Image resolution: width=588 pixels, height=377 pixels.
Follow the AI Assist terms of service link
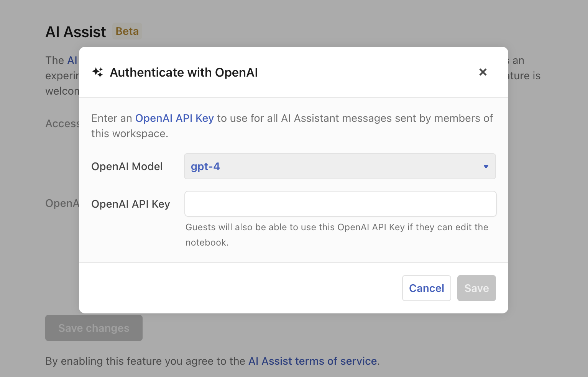(x=312, y=361)
